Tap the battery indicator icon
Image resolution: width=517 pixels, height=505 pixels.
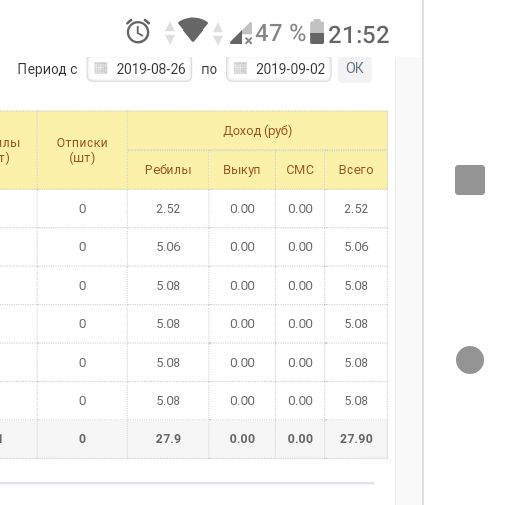[317, 32]
